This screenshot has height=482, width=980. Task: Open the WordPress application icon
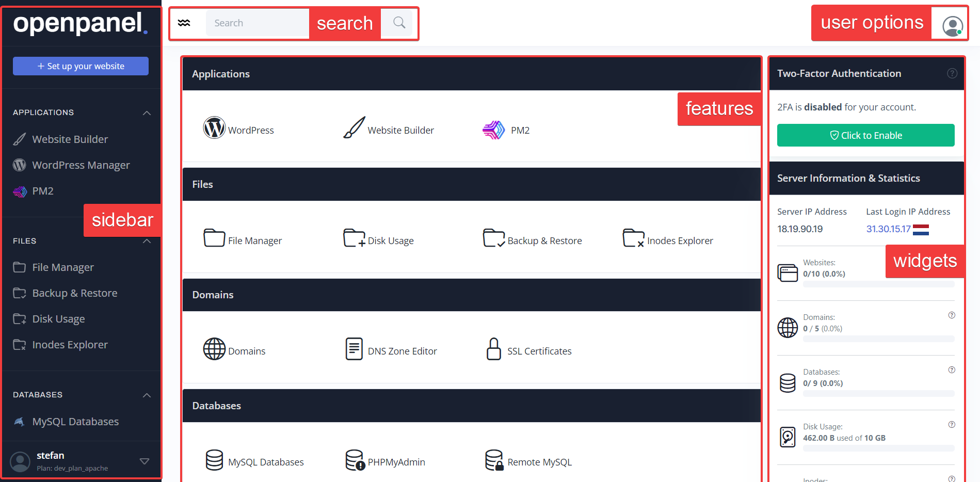coord(214,128)
